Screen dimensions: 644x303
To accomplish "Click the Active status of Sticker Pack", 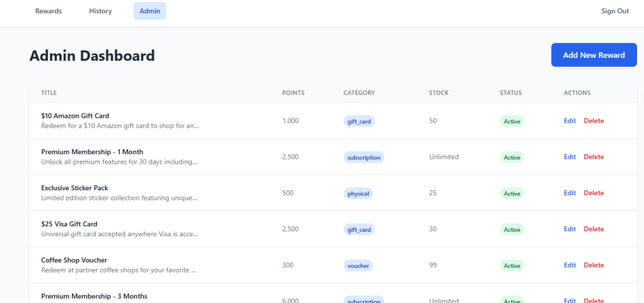I will (x=512, y=193).
